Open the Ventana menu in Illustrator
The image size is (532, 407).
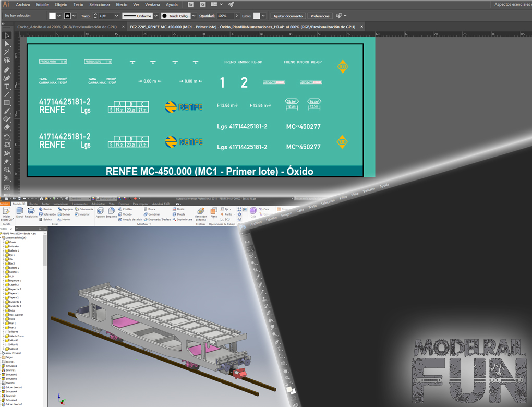click(x=152, y=5)
